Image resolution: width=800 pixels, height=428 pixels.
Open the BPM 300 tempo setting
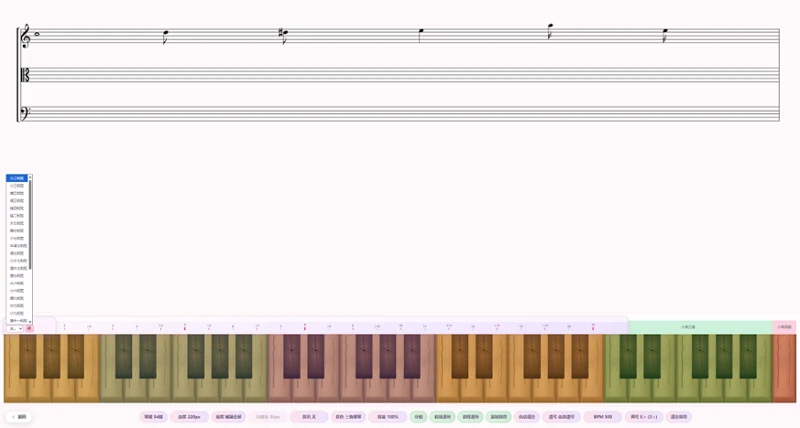coord(603,417)
